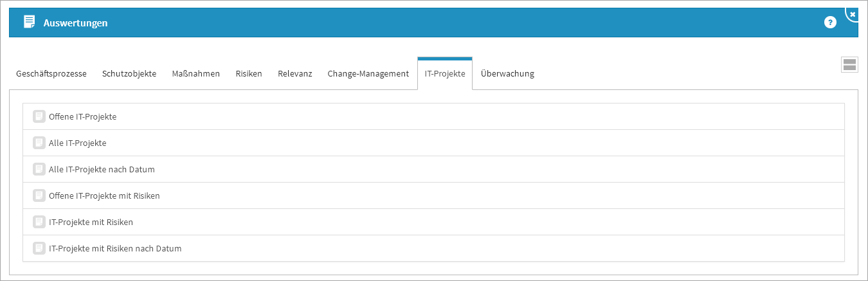Go to the Risiken tab
The width and height of the screenshot is (868, 281).
(x=249, y=74)
